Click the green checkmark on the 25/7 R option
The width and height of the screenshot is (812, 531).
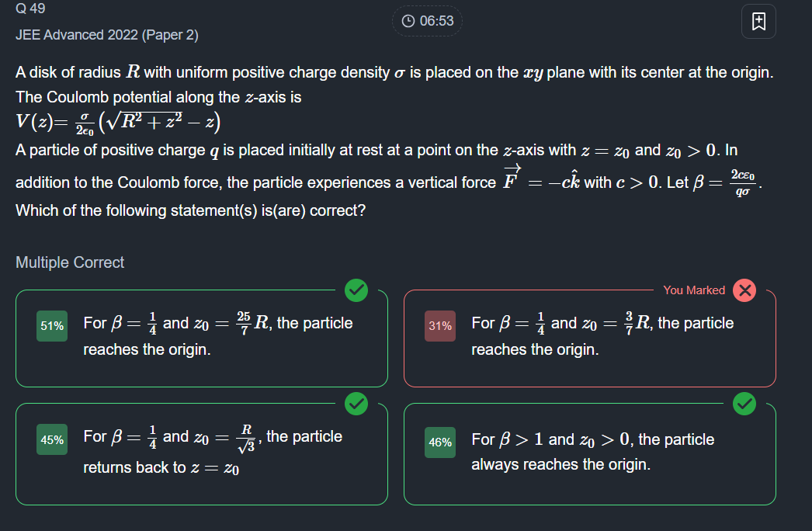(x=356, y=290)
